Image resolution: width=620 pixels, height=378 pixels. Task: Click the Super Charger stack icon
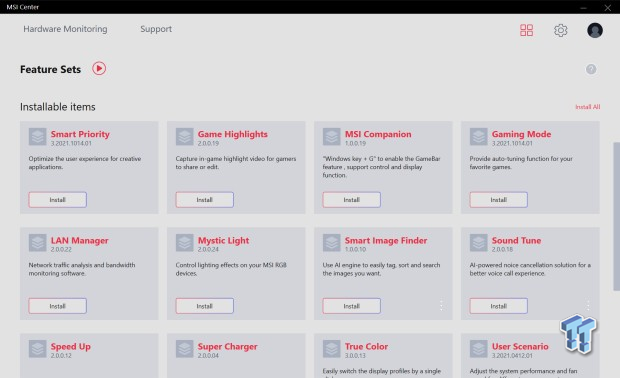tap(185, 349)
